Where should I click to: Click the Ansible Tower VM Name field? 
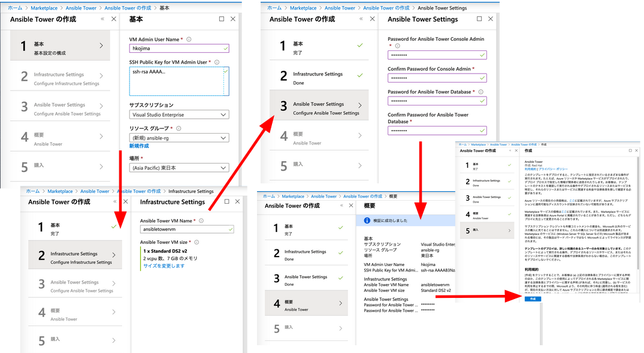click(x=187, y=229)
